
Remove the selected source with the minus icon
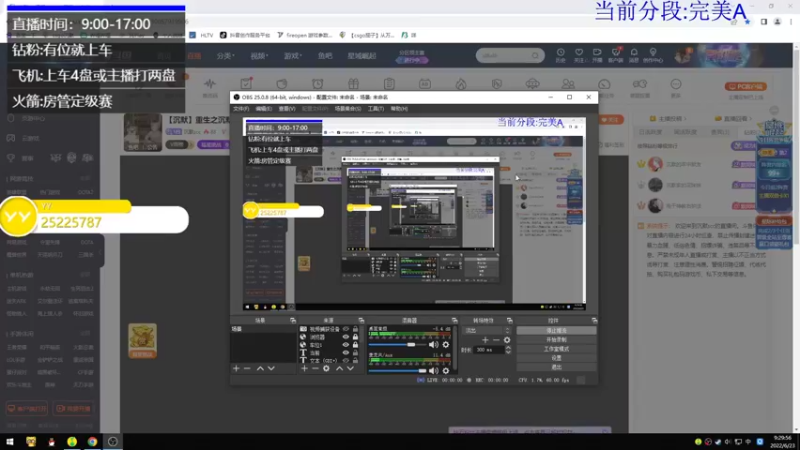pos(315,368)
